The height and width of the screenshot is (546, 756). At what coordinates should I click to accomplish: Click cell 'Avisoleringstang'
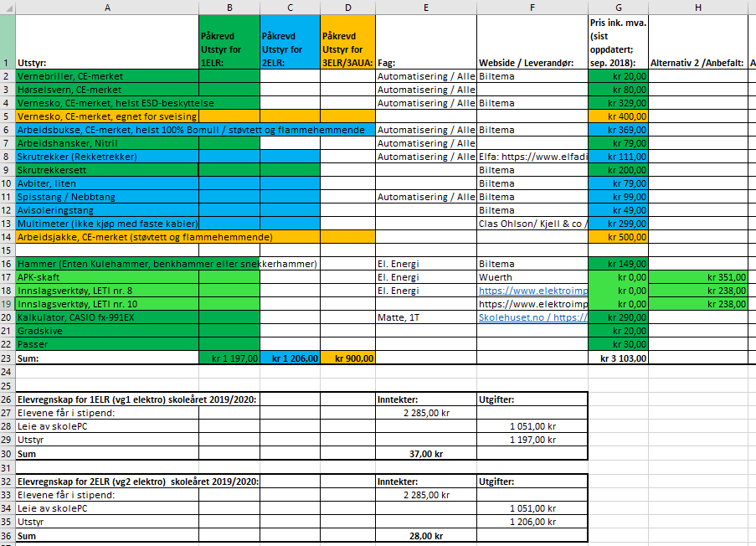pyautogui.click(x=107, y=210)
